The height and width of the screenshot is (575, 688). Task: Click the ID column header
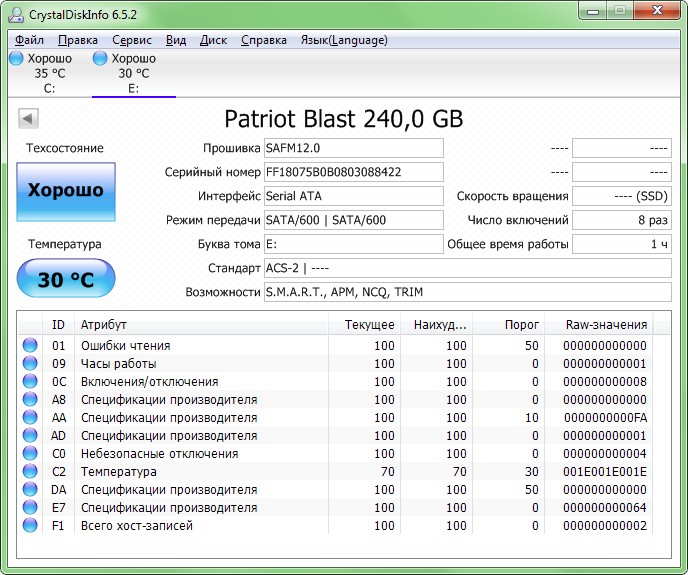(x=58, y=325)
